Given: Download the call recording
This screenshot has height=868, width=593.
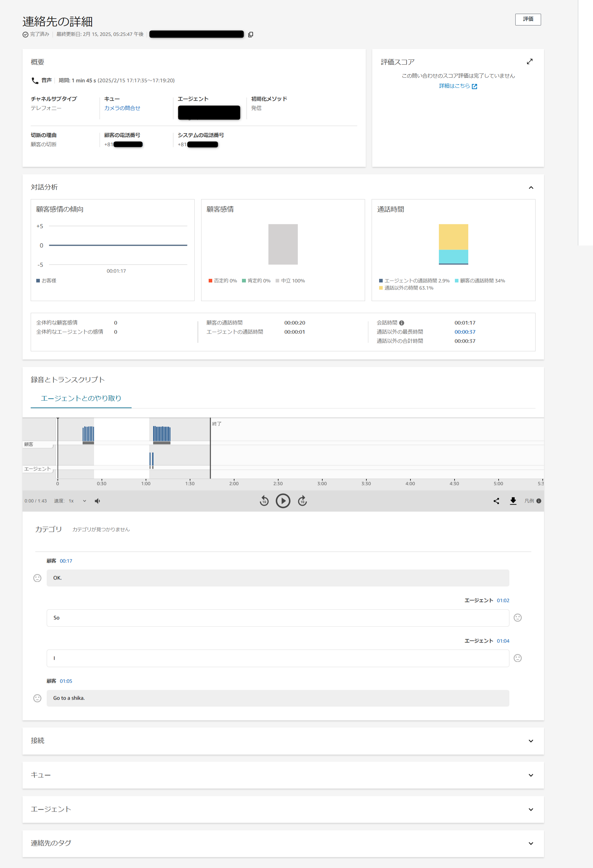Looking at the screenshot, I should (513, 501).
